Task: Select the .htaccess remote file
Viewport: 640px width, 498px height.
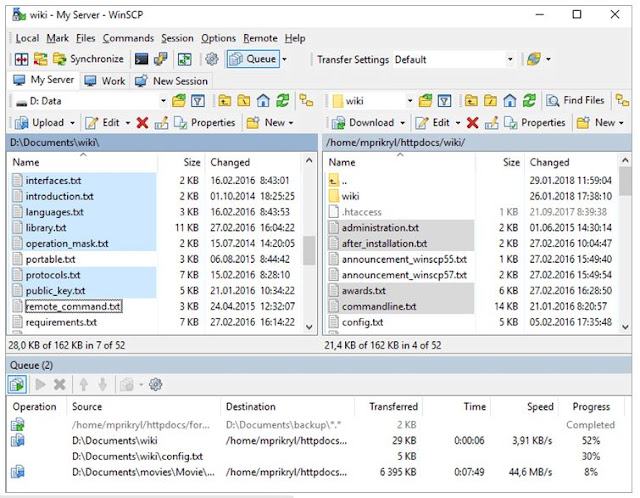Action: (362, 212)
